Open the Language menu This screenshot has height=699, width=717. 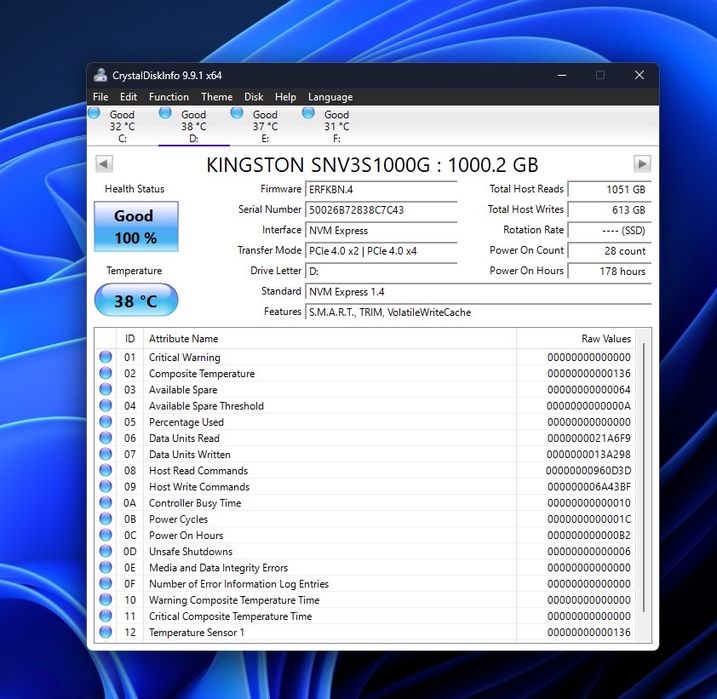pyautogui.click(x=330, y=97)
